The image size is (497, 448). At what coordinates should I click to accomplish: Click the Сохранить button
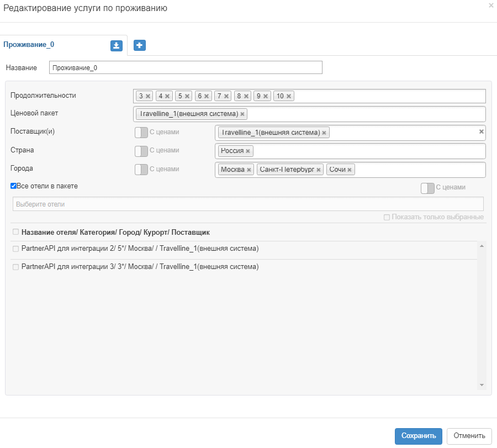tap(418, 435)
